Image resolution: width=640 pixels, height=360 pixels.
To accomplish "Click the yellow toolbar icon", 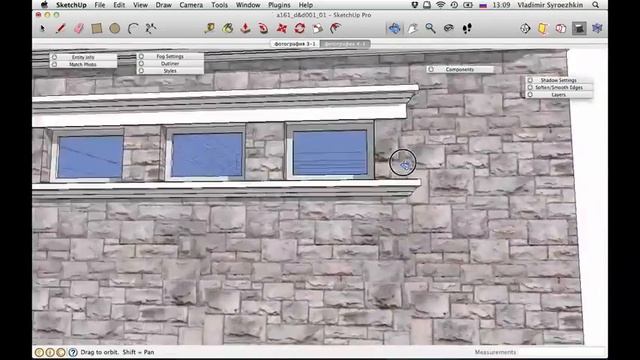I will coord(543,28).
